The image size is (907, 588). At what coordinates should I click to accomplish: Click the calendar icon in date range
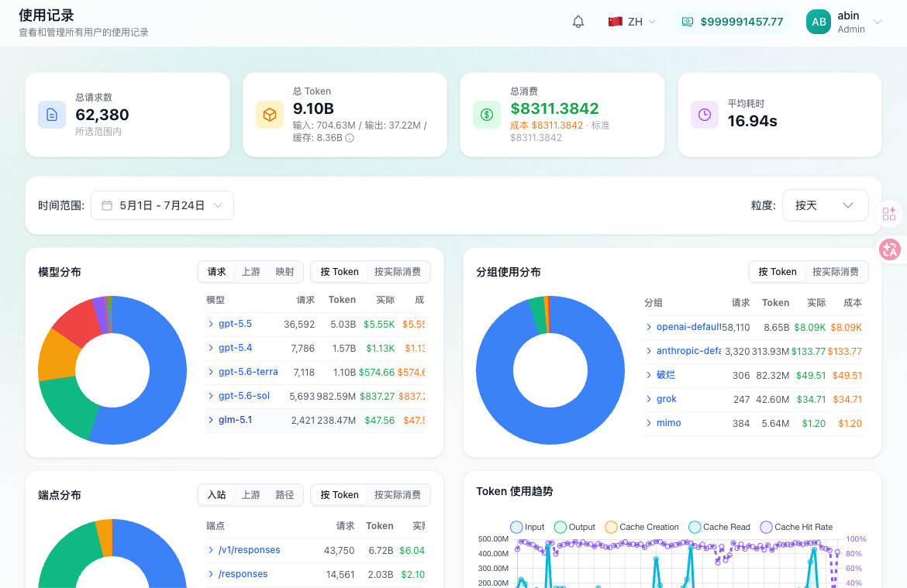click(x=107, y=206)
